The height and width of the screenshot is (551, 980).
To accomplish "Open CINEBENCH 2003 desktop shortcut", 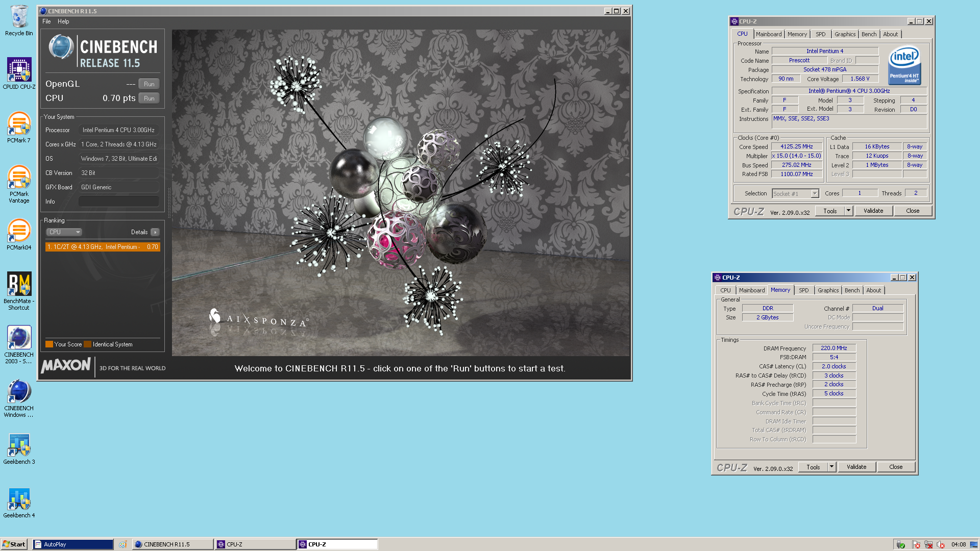I will pyautogui.click(x=19, y=344).
